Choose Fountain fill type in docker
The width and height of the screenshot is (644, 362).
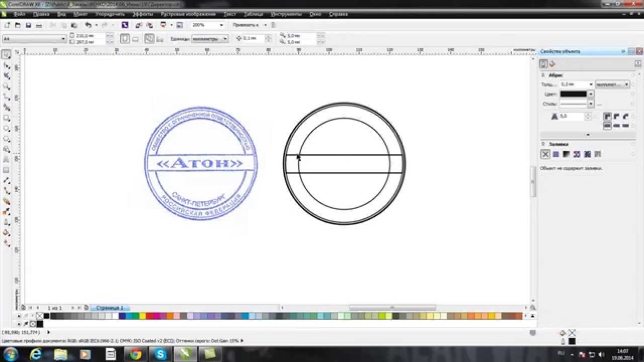click(566, 154)
